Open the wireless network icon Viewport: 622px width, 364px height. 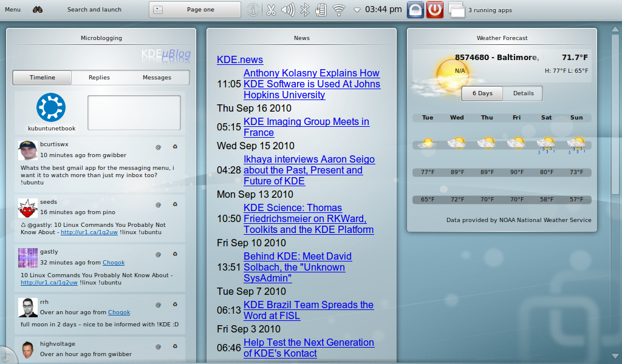339,10
